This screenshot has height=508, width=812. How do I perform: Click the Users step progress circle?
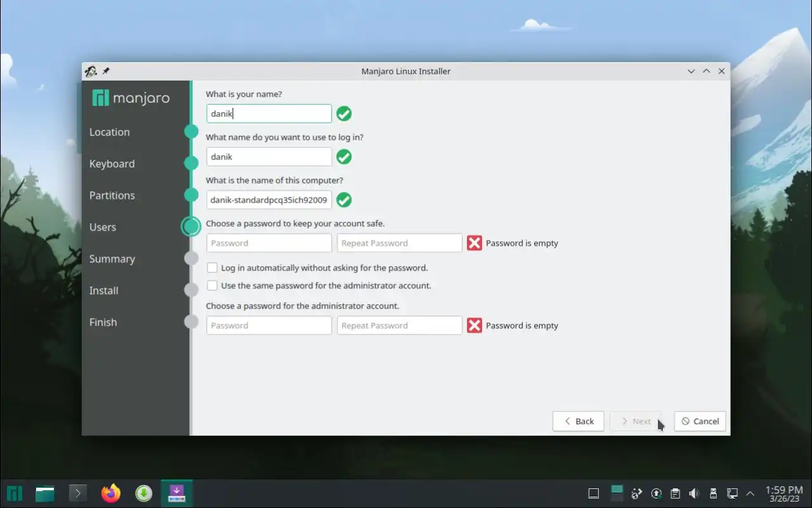[191, 226]
